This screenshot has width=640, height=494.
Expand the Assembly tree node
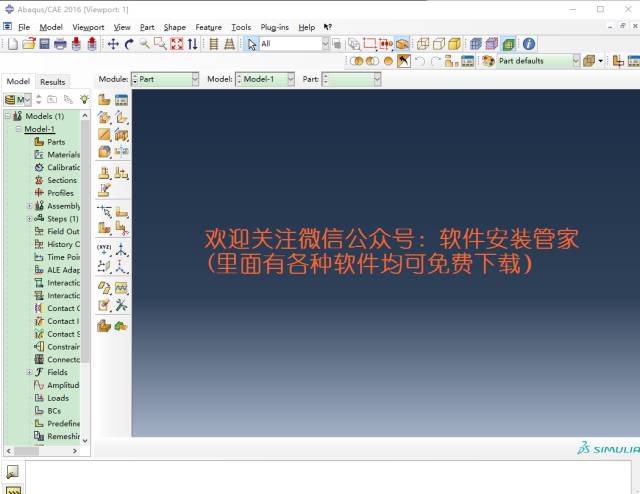pos(28,206)
